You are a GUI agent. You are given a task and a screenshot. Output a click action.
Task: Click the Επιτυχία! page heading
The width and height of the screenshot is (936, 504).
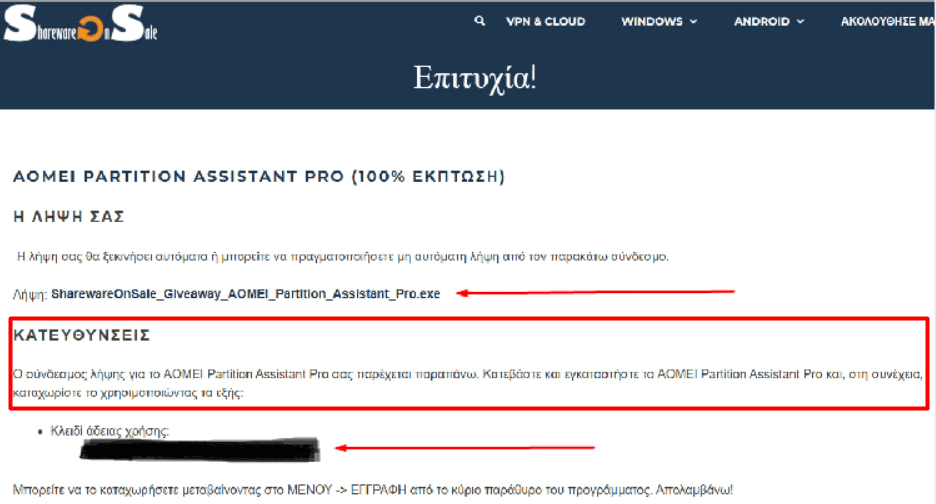point(475,78)
